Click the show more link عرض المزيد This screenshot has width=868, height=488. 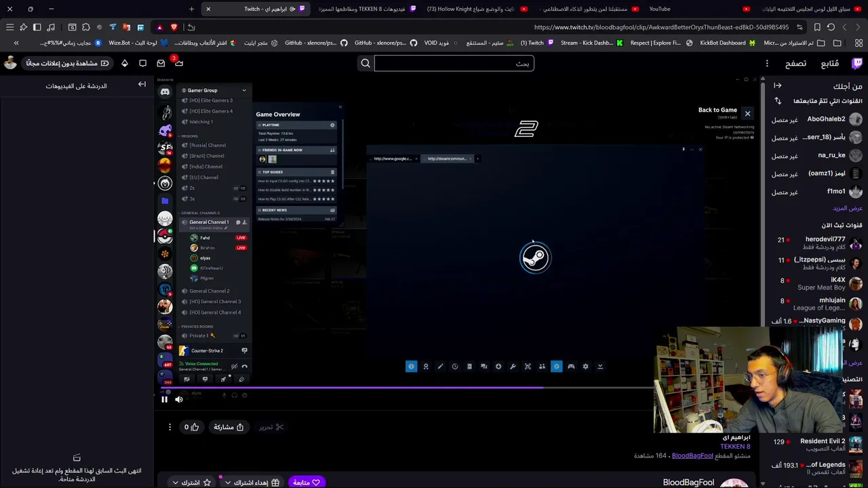848,208
